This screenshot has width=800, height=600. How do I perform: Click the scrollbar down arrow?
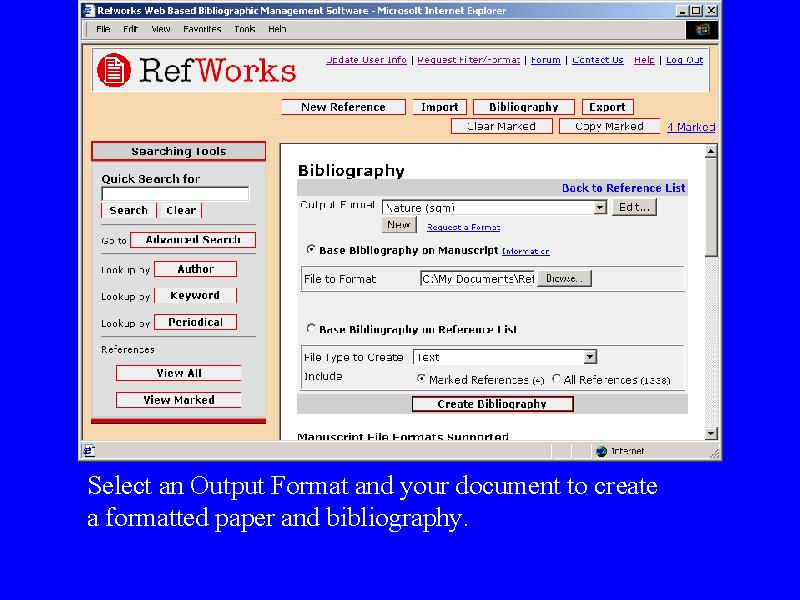(711, 433)
